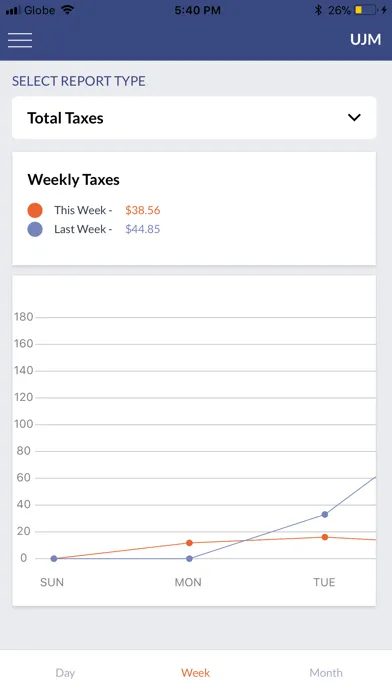Switch to the Month tab
This screenshot has height=696, width=392.
pyautogui.click(x=326, y=673)
